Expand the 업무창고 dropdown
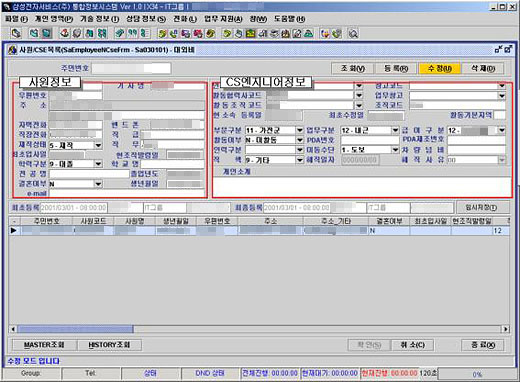The width and height of the screenshot is (520, 382). 502,96
